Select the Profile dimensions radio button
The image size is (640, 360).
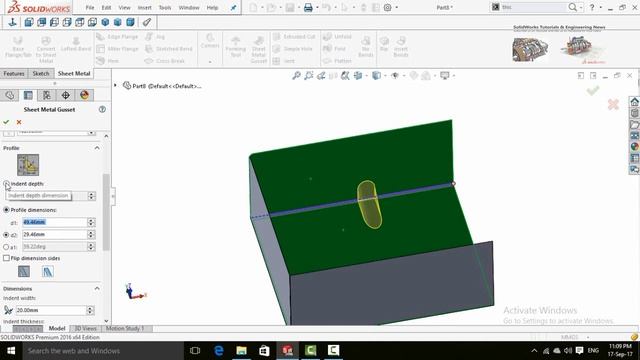[6, 210]
